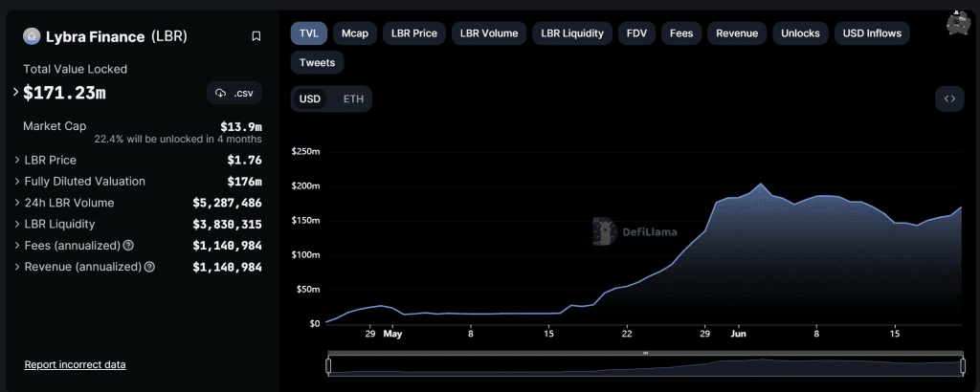Click the Fees annualized help icon

[x=129, y=245]
